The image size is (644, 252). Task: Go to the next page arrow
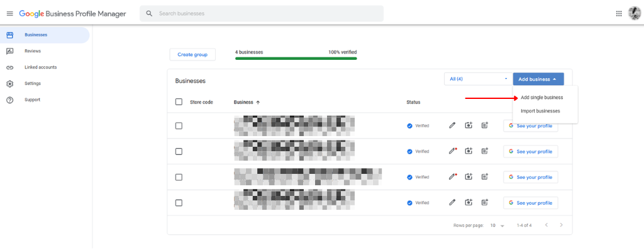(x=561, y=225)
